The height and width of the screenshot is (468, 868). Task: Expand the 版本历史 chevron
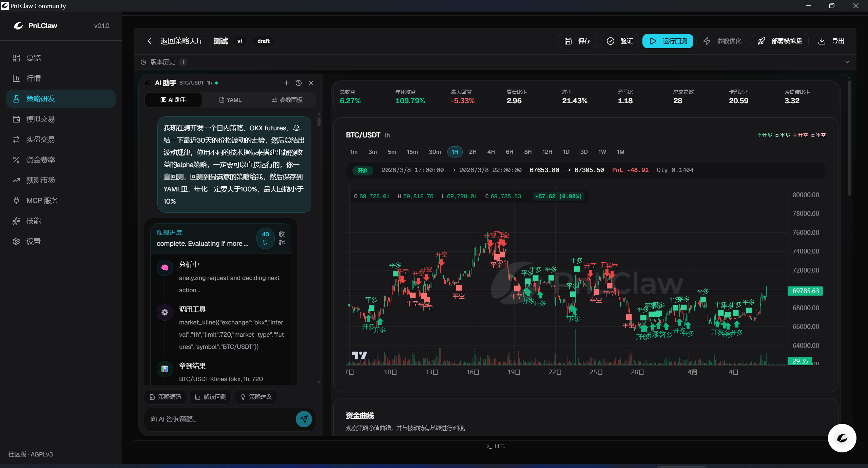(847, 62)
